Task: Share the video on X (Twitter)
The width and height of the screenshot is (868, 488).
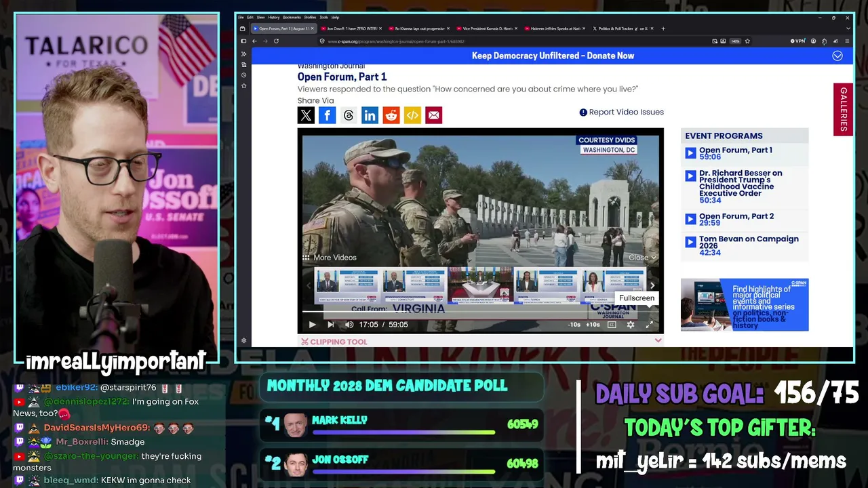Action: coord(306,115)
